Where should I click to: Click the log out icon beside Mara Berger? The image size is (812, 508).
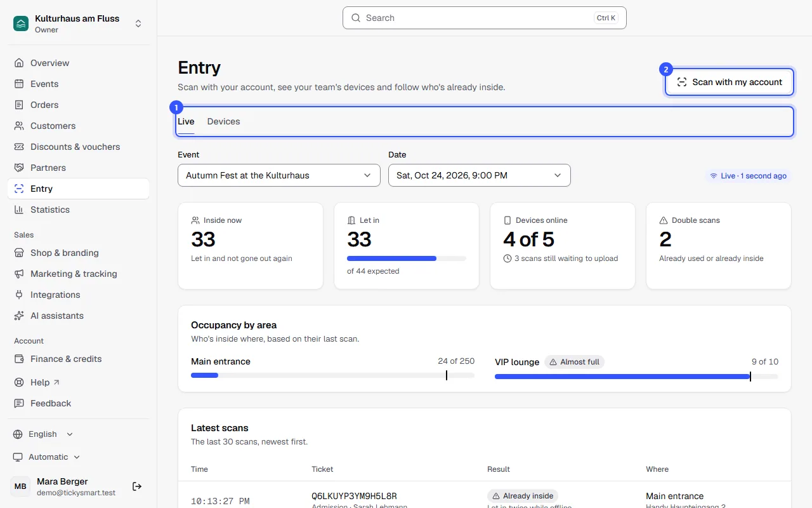(x=137, y=486)
